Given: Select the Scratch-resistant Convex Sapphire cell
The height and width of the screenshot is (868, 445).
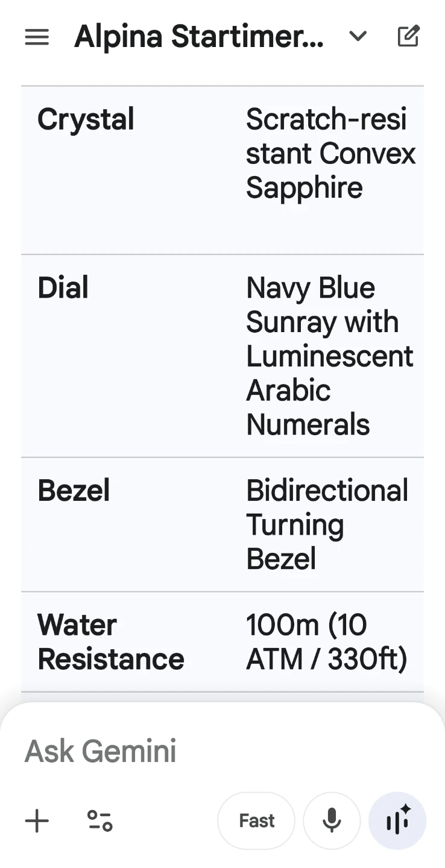Looking at the screenshot, I should pos(330,154).
